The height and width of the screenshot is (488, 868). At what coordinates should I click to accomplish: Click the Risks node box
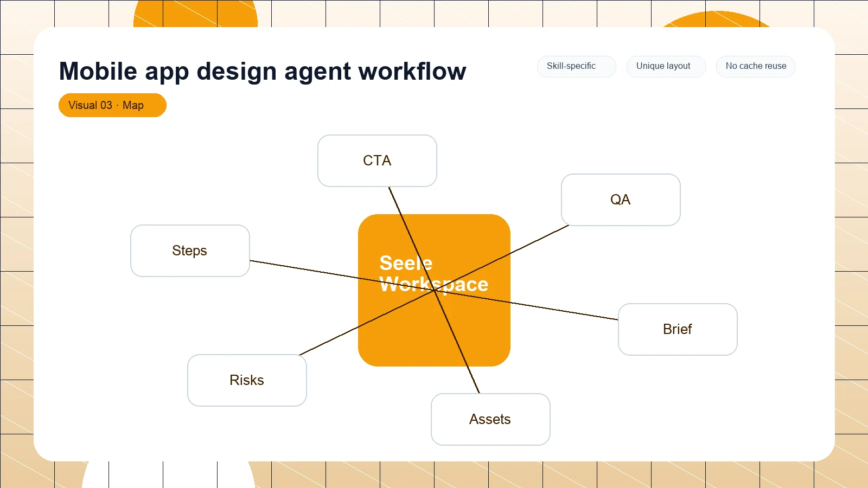tap(247, 380)
